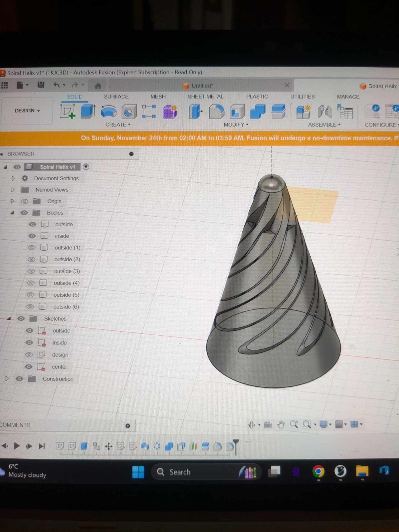Switch to the PLASTIC tab
This screenshot has width=399, height=532.
[257, 97]
